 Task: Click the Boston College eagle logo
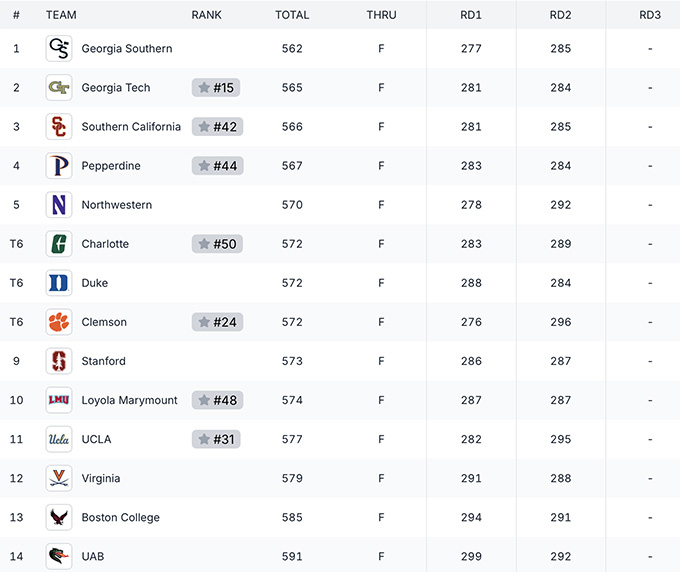coord(59,517)
